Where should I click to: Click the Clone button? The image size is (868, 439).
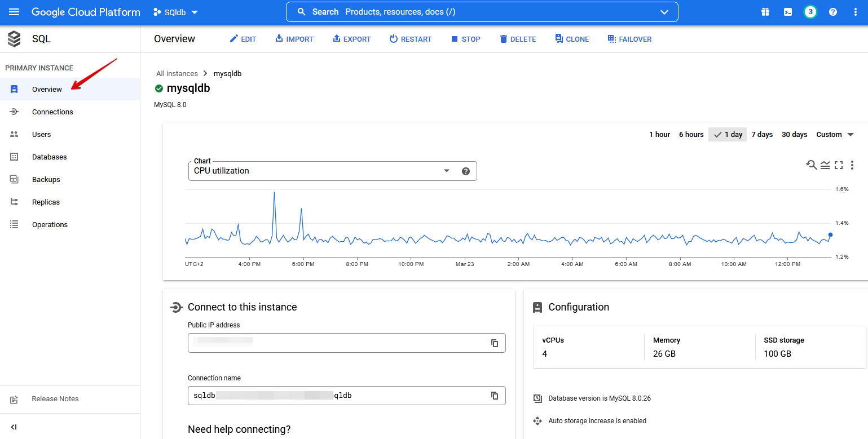pos(572,39)
